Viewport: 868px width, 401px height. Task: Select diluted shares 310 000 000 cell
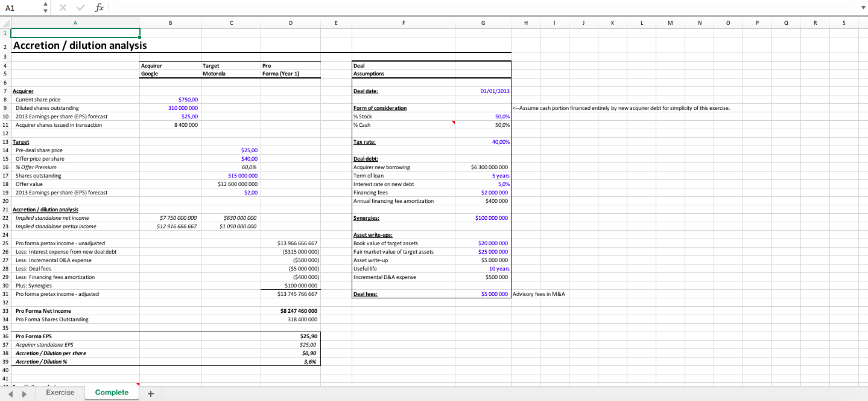tap(170, 107)
